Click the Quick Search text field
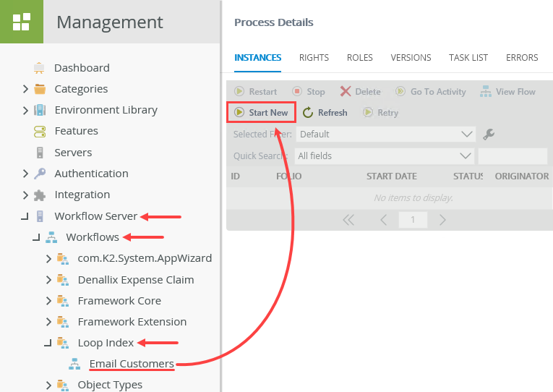Screen dimensions: 553x392 [513, 156]
